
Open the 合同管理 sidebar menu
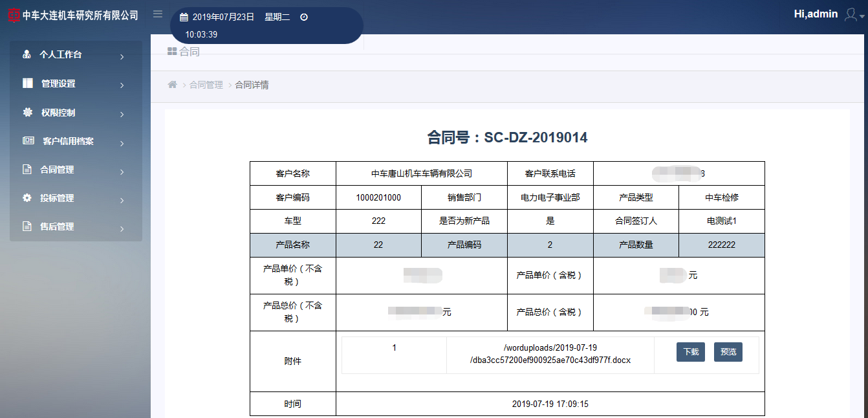pos(57,170)
